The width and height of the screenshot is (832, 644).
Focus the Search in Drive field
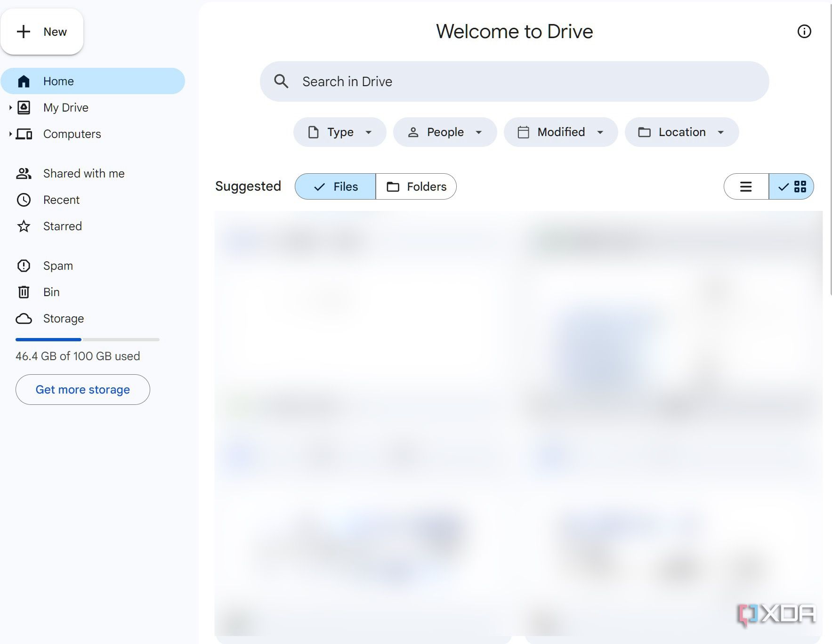coord(515,81)
